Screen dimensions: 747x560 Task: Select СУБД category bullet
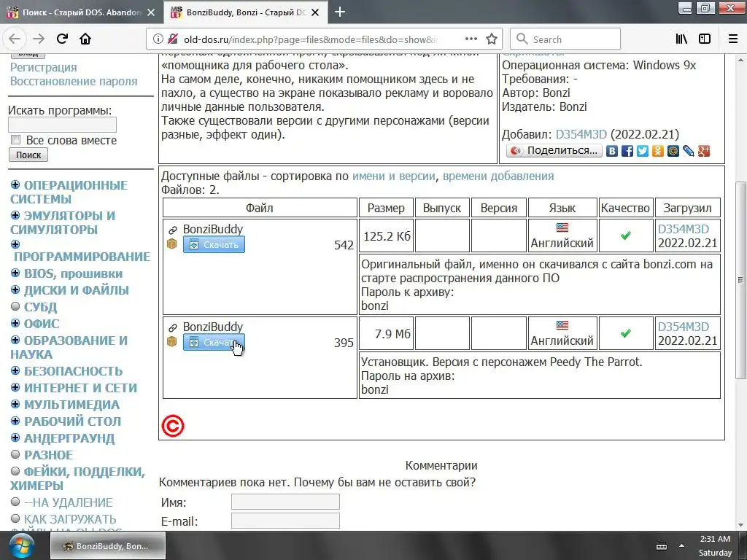(x=15, y=306)
